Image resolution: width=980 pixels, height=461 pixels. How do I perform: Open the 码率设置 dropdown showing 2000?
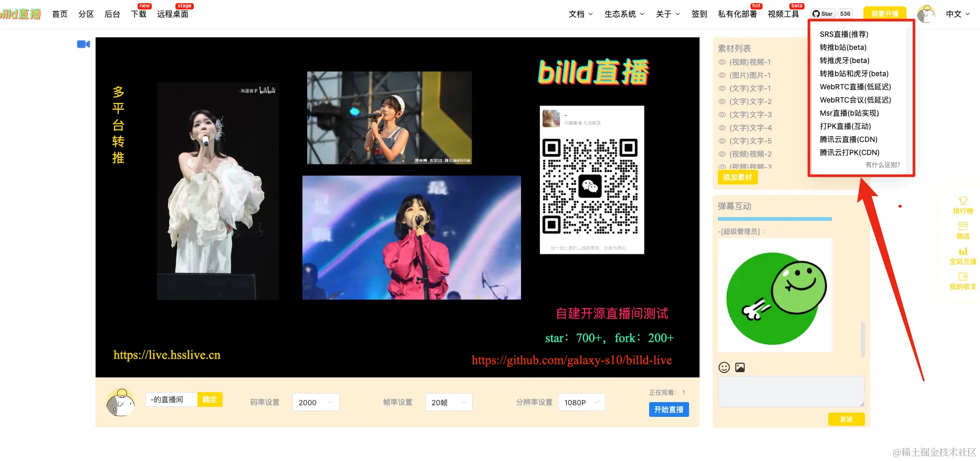[x=316, y=402]
